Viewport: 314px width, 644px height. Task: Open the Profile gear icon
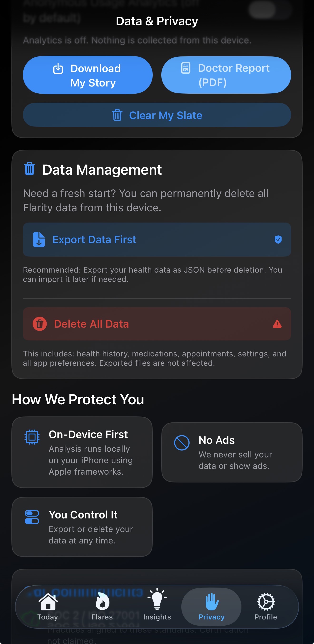tap(265, 603)
